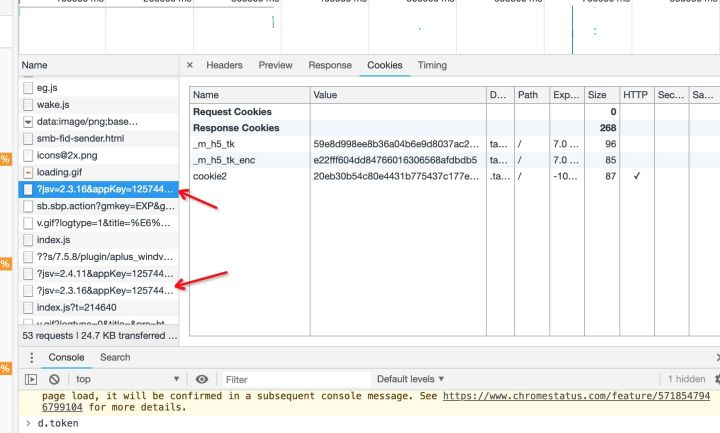Screen dimensions: 720x433
Task: Select the cookie2 row
Action: point(455,176)
